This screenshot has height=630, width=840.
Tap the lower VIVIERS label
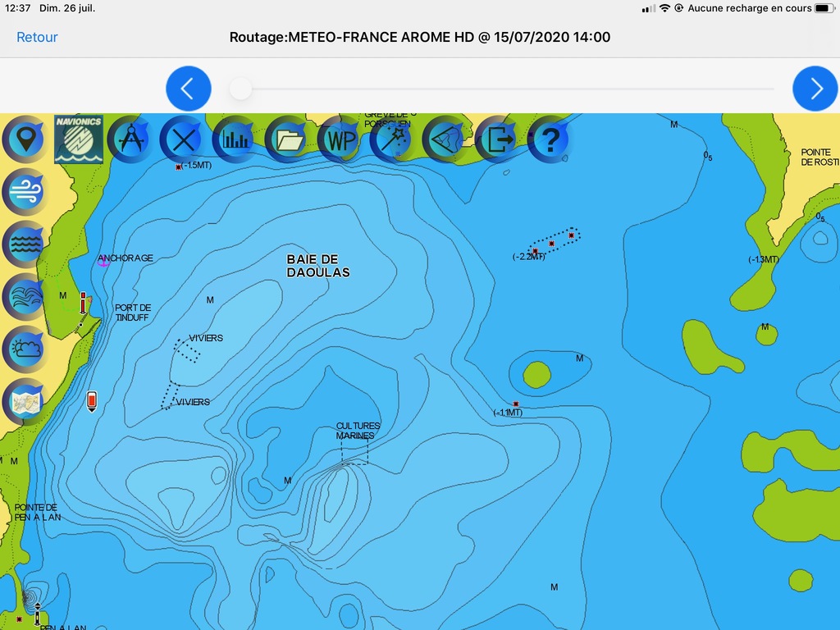(193, 402)
